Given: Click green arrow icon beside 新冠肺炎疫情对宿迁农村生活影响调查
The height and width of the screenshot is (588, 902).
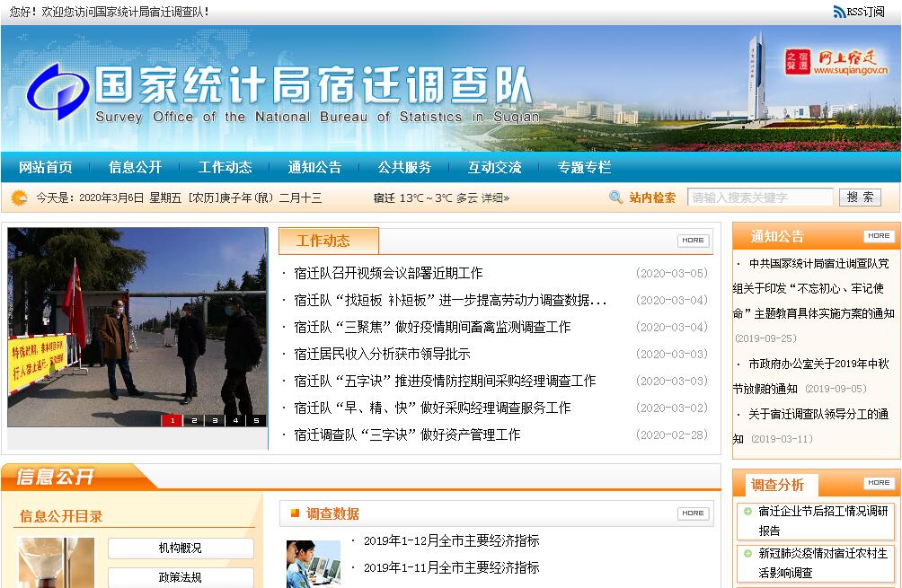Looking at the screenshot, I should [747, 553].
